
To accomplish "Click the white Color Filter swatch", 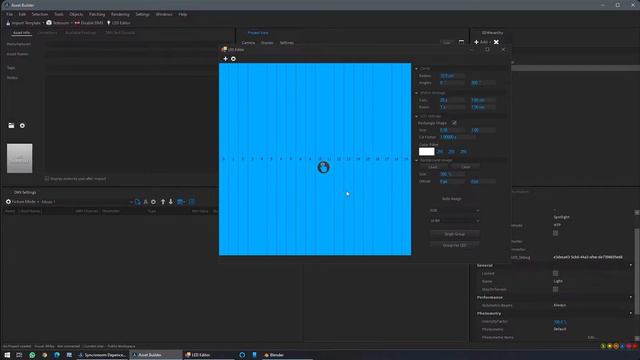I will [427, 151].
